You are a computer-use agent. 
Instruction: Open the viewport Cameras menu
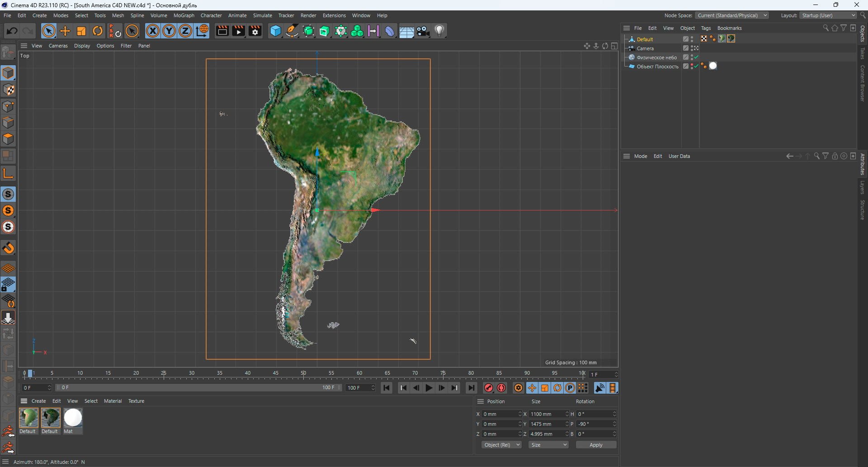pos(58,46)
